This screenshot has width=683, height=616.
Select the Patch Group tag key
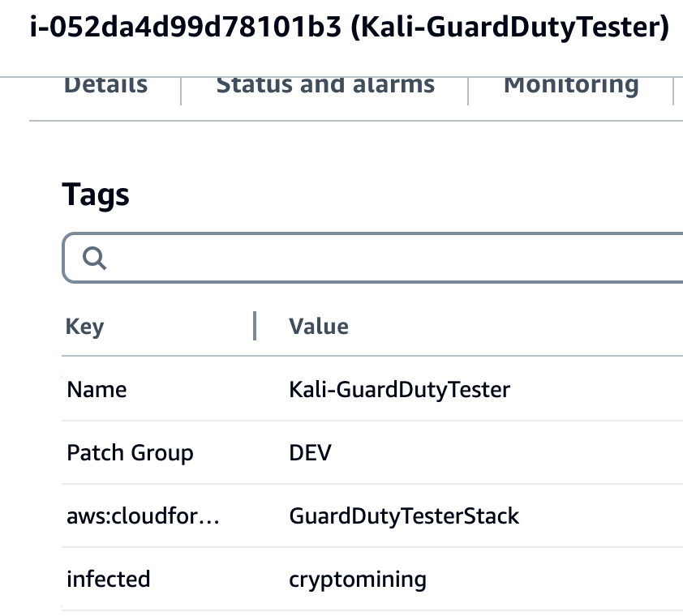tap(130, 452)
